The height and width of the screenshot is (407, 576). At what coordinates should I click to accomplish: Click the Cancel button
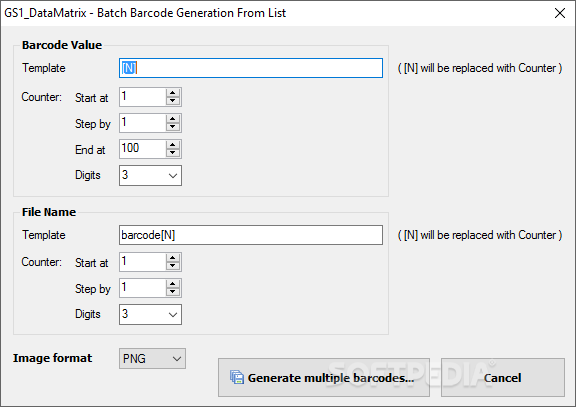click(x=503, y=378)
